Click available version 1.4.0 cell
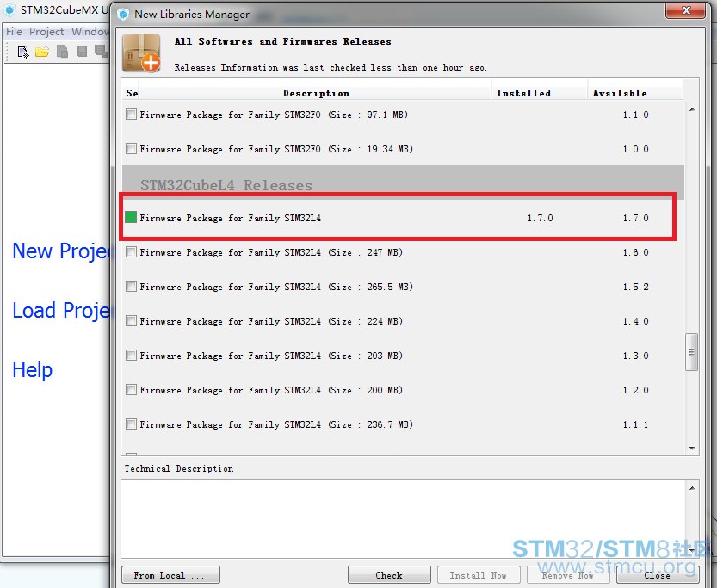 tap(635, 321)
